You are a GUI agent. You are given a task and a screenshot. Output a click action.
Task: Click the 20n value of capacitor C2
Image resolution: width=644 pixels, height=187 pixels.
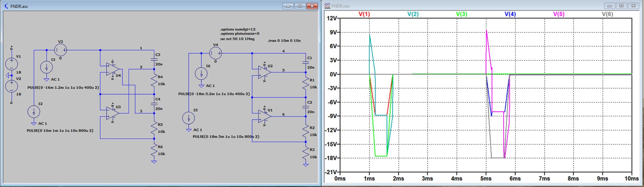311,112
